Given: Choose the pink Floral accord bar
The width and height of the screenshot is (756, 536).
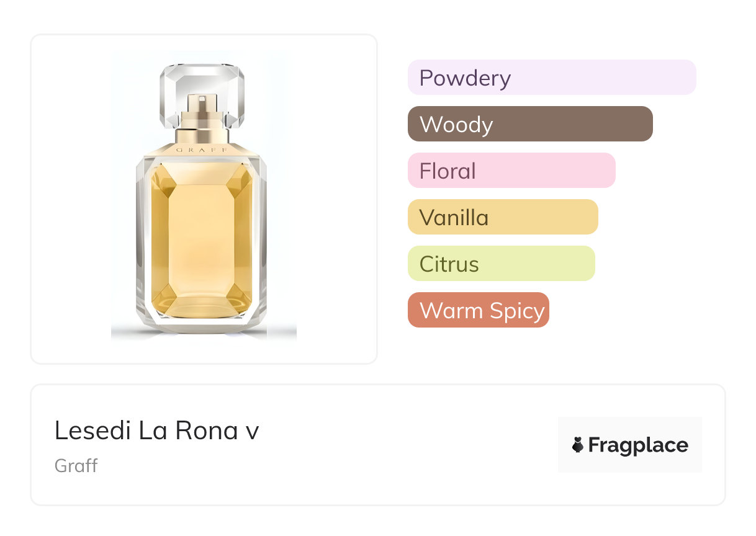Looking at the screenshot, I should coord(511,171).
